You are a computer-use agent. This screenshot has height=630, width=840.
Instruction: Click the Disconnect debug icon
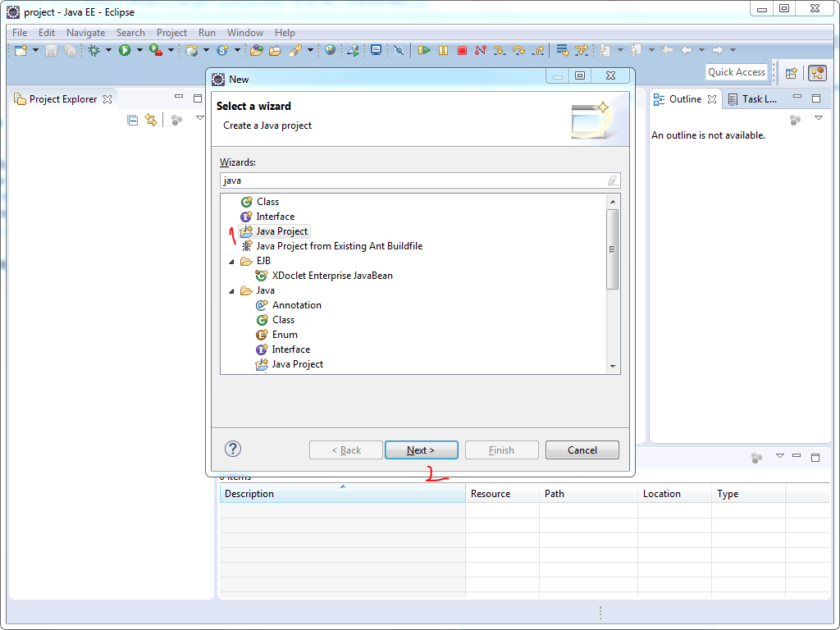(481, 50)
